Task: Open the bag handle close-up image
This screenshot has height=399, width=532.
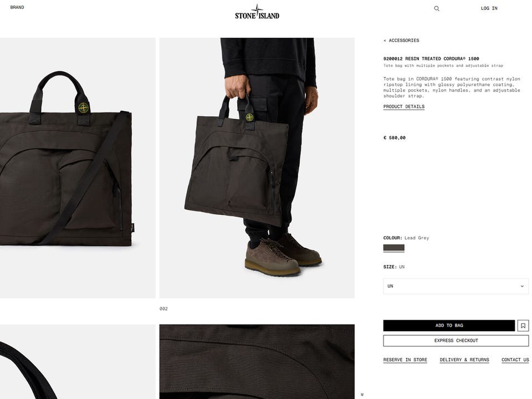Action: pyautogui.click(x=78, y=362)
